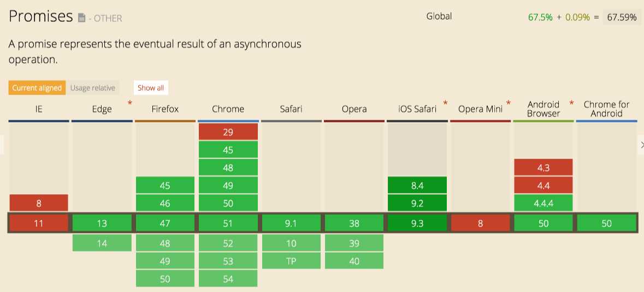Click the Android Browser 4.4.4 cell
This screenshot has height=292, width=644.
543,203
